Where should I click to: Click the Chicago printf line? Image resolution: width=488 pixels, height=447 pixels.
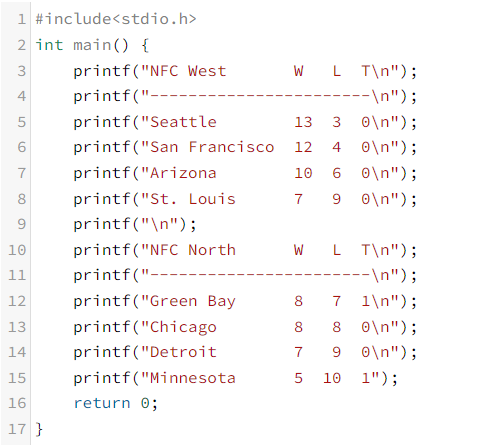tap(245, 327)
